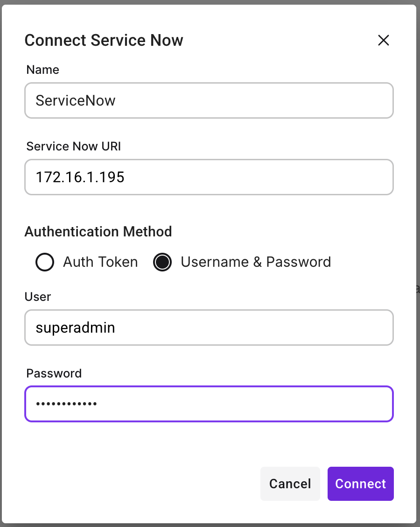Click the "Authentication Method" heading
420x527 pixels.
pyautogui.click(x=98, y=232)
